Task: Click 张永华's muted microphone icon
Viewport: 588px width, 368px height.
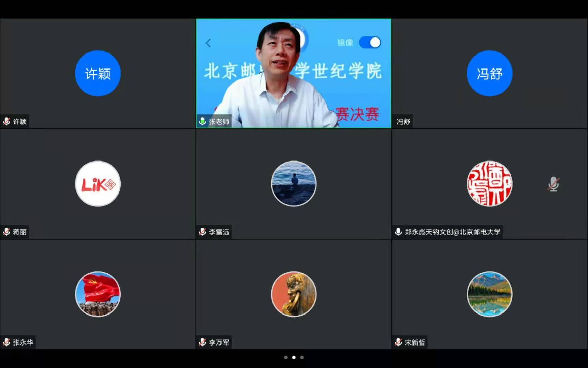Action: pos(6,342)
